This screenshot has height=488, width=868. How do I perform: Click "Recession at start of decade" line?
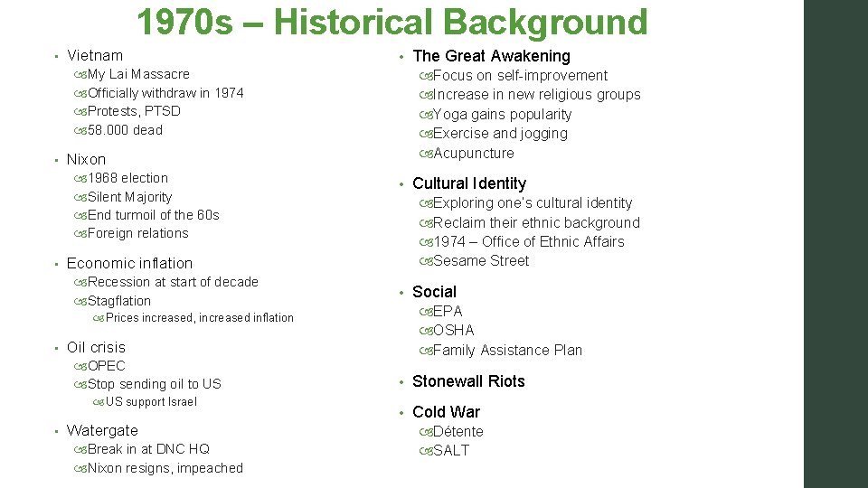[173, 282]
